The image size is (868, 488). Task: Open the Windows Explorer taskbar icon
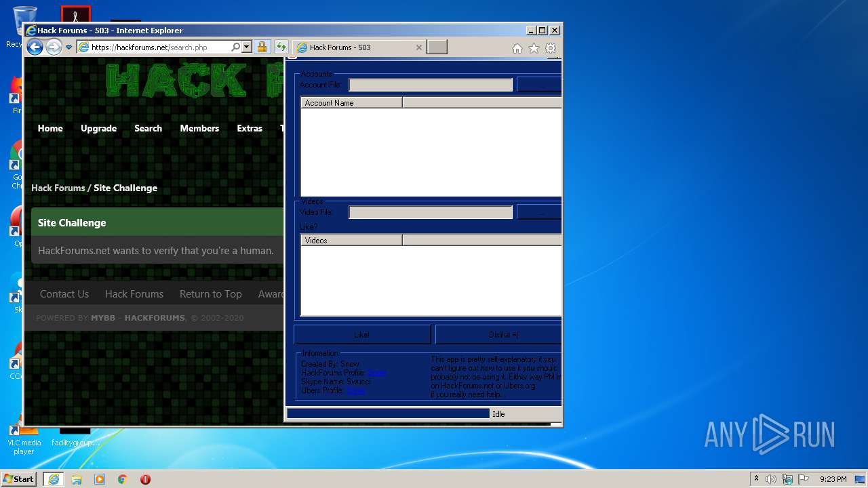click(77, 479)
